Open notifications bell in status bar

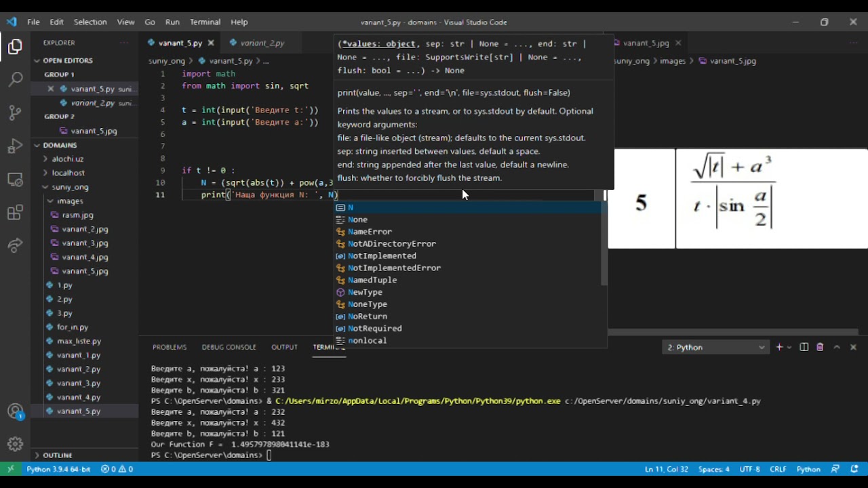[x=853, y=469]
